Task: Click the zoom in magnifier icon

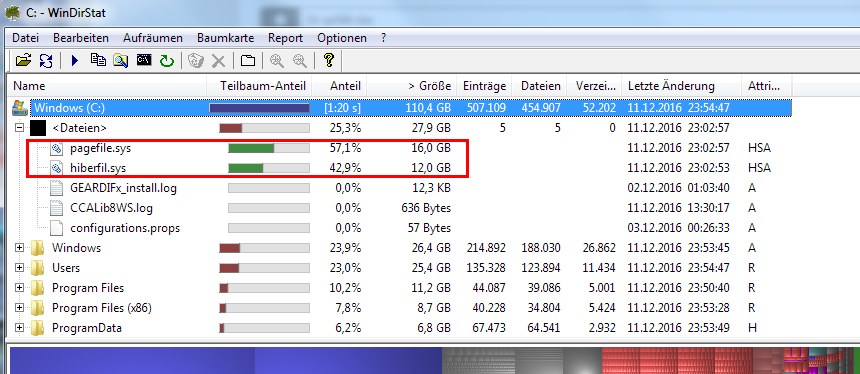Action: 277,60
